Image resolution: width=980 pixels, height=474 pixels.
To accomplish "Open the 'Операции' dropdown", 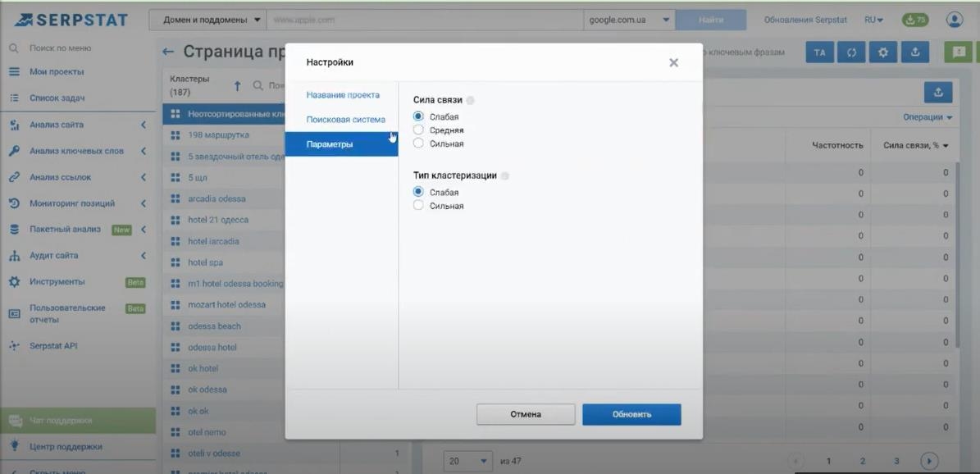I will click(x=928, y=117).
